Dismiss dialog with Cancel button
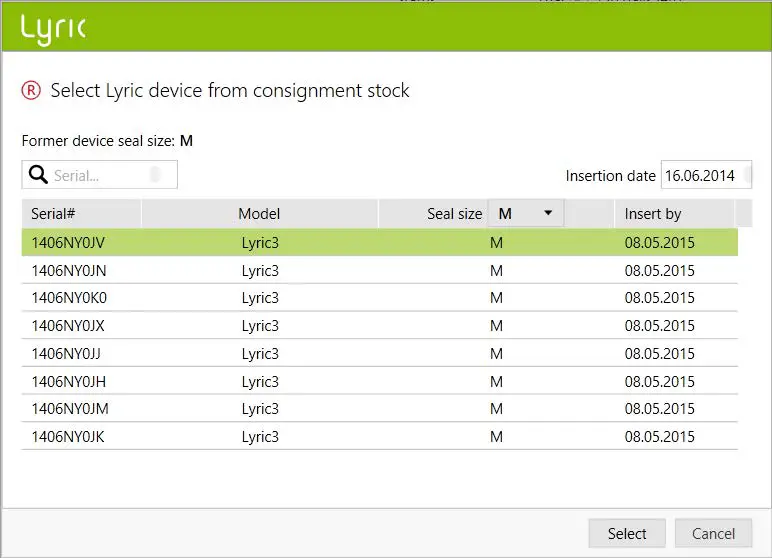The width and height of the screenshot is (772, 558). [713, 533]
